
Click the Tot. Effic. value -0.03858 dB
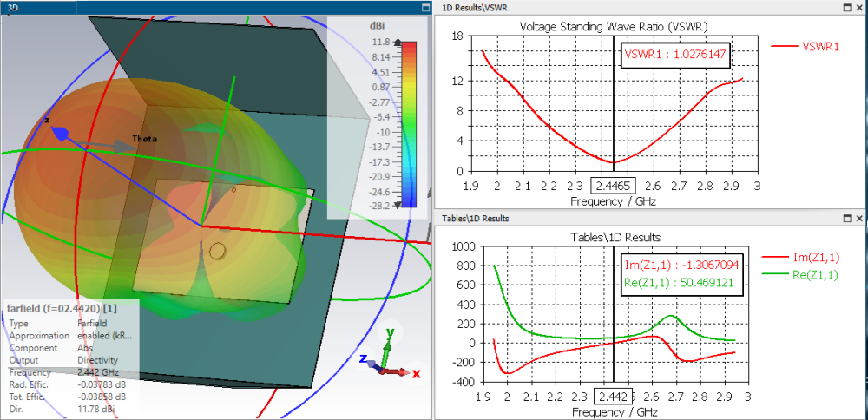click(102, 397)
